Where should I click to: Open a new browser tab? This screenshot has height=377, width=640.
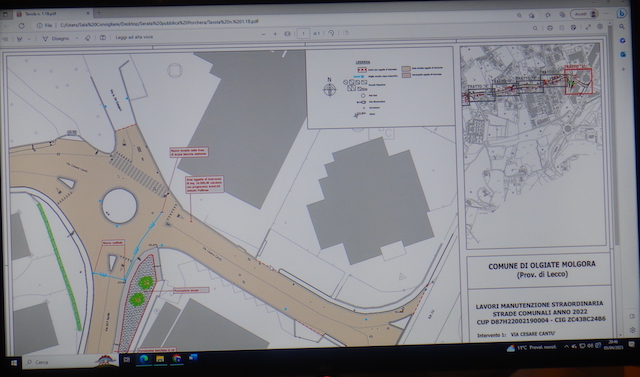98,13
